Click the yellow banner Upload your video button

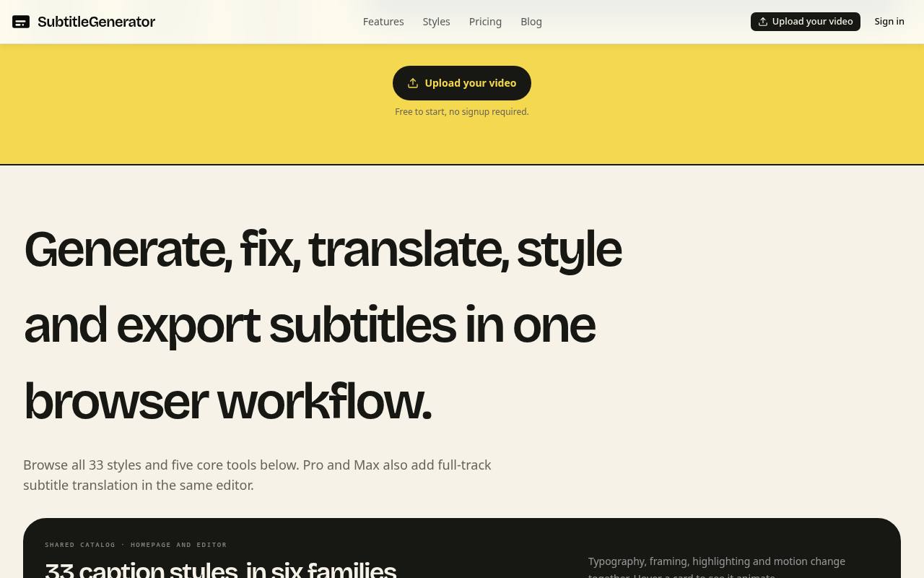pos(462,83)
